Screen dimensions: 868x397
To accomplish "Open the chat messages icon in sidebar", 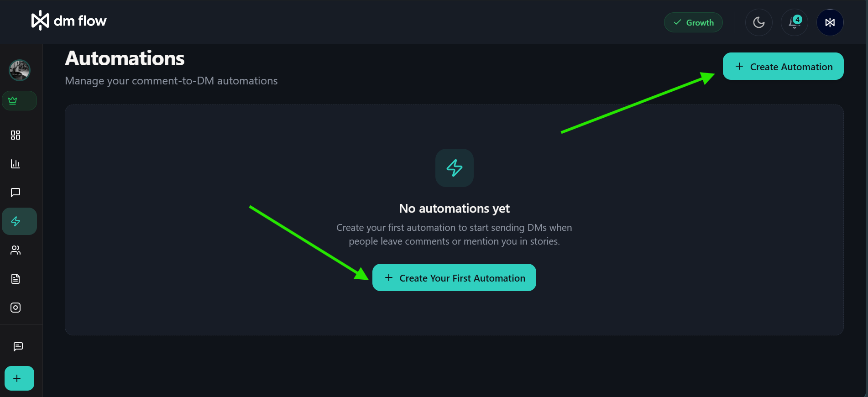I will pyautogui.click(x=15, y=192).
